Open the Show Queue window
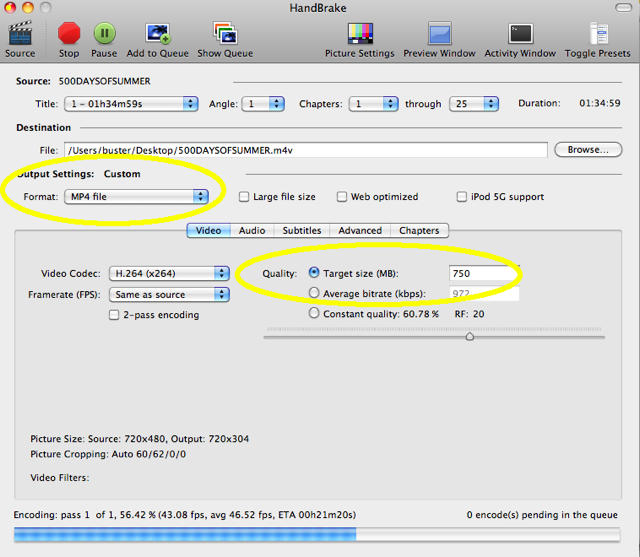 tap(224, 34)
